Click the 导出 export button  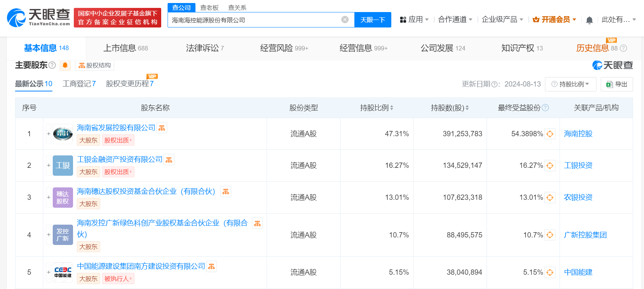tap(617, 84)
